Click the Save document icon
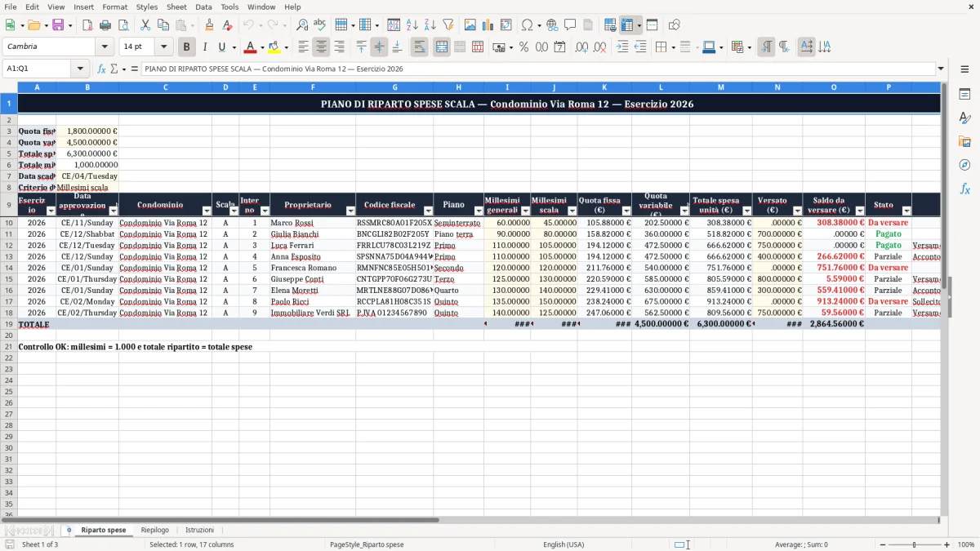This screenshot has height=551, width=980. click(x=57, y=25)
